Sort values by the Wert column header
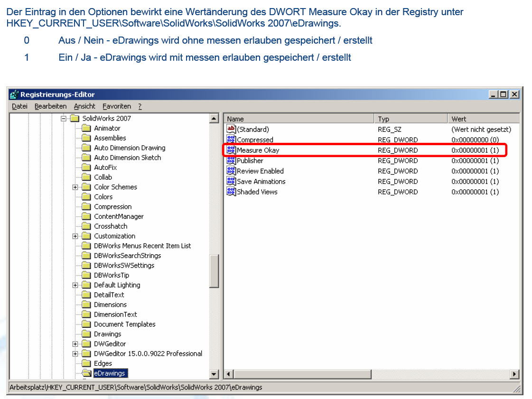This screenshot has width=532, height=399. [483, 119]
